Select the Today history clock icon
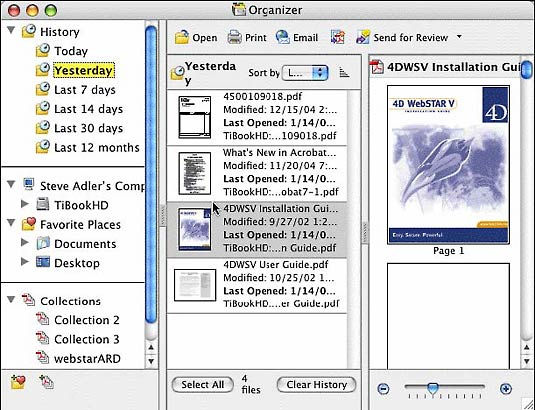This screenshot has width=535, height=410. (x=43, y=50)
